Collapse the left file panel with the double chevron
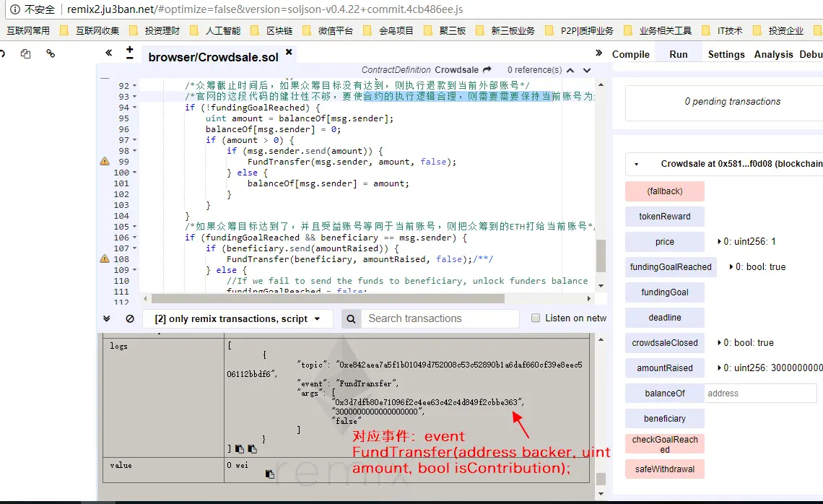 tap(108, 53)
